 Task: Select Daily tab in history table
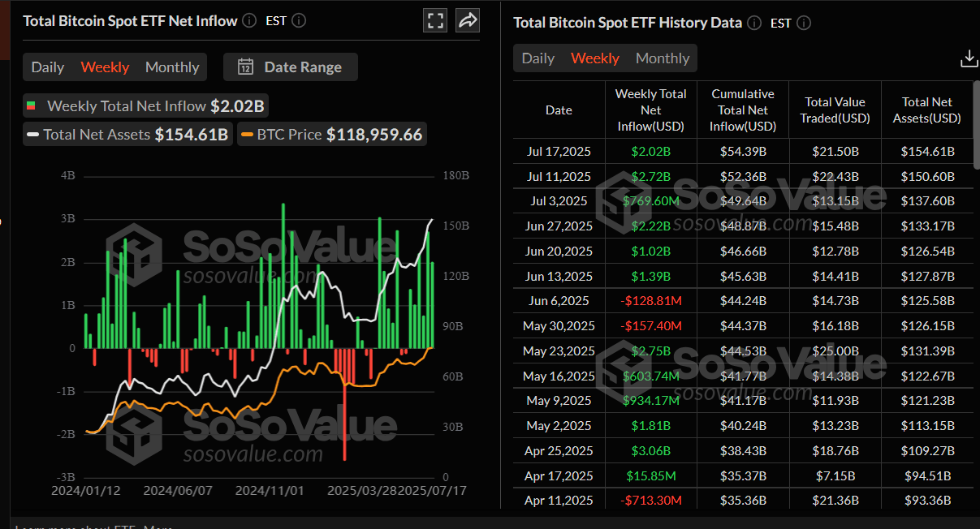pyautogui.click(x=538, y=58)
